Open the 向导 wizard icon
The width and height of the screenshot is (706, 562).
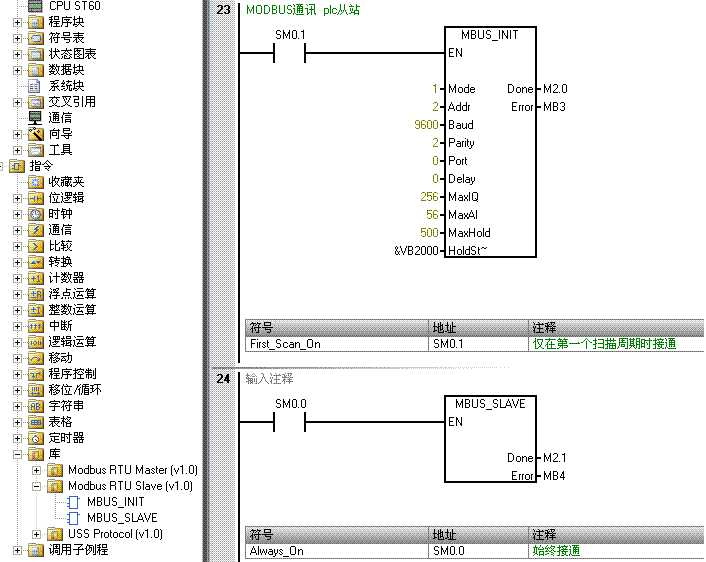[36, 134]
